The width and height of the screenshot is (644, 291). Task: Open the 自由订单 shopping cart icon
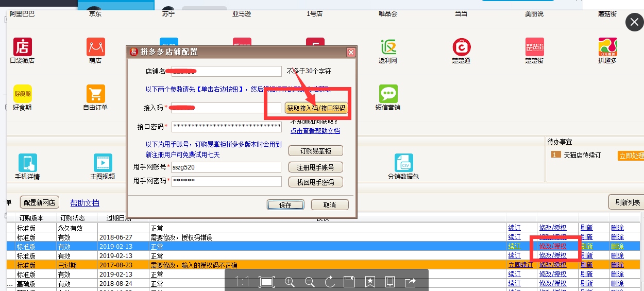(96, 94)
